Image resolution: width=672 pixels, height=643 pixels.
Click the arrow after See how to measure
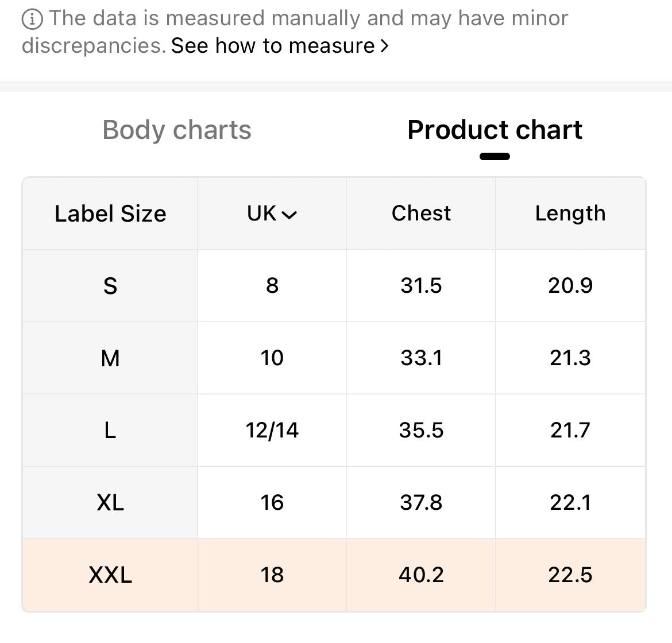click(385, 46)
